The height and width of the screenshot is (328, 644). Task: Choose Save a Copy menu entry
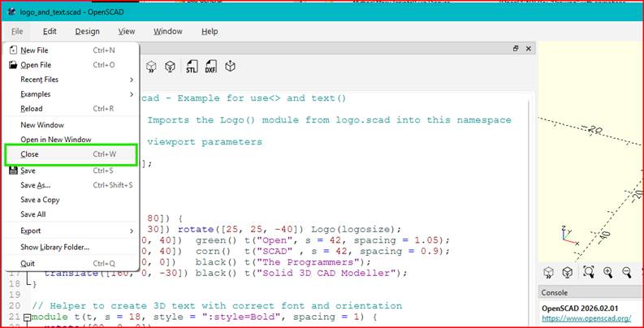(71, 200)
